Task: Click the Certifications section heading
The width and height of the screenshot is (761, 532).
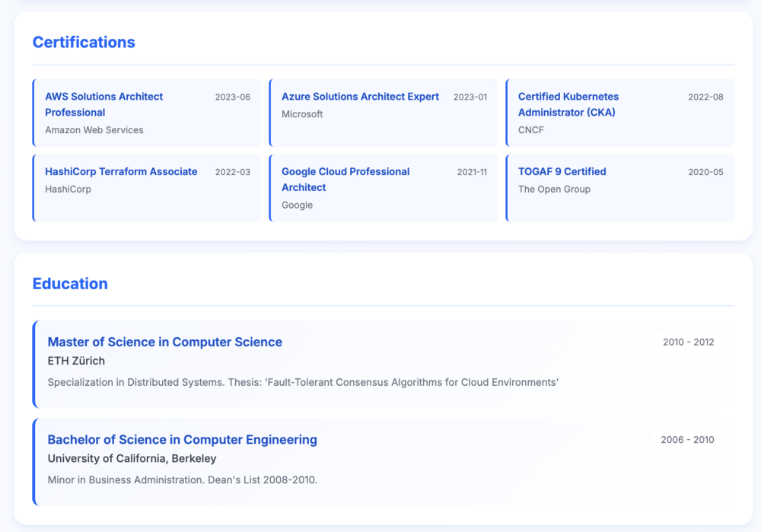Action: (84, 42)
